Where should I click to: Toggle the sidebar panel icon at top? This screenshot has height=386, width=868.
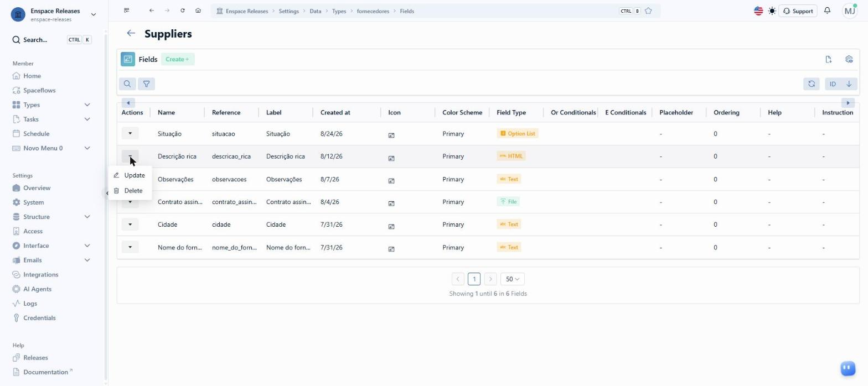pos(127,11)
